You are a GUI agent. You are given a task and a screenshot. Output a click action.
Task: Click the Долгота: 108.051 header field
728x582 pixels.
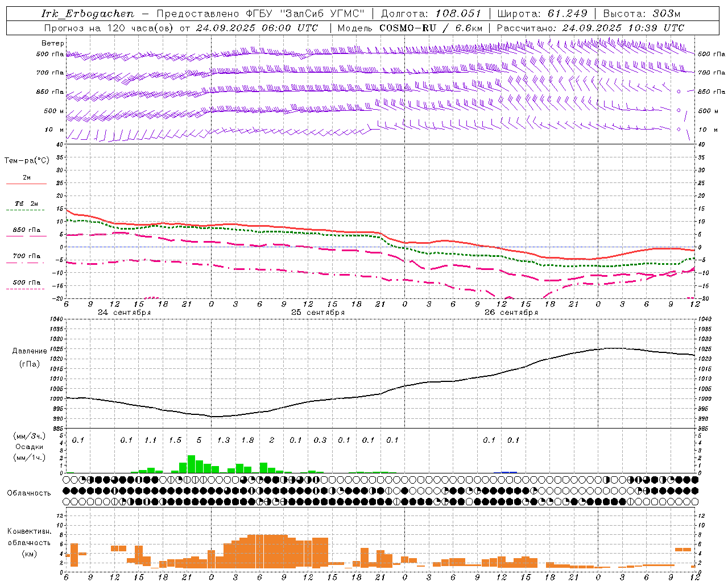coord(431,14)
